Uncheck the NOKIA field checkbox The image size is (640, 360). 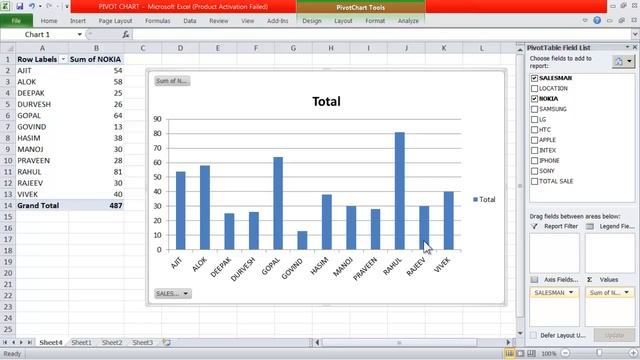coord(534,98)
